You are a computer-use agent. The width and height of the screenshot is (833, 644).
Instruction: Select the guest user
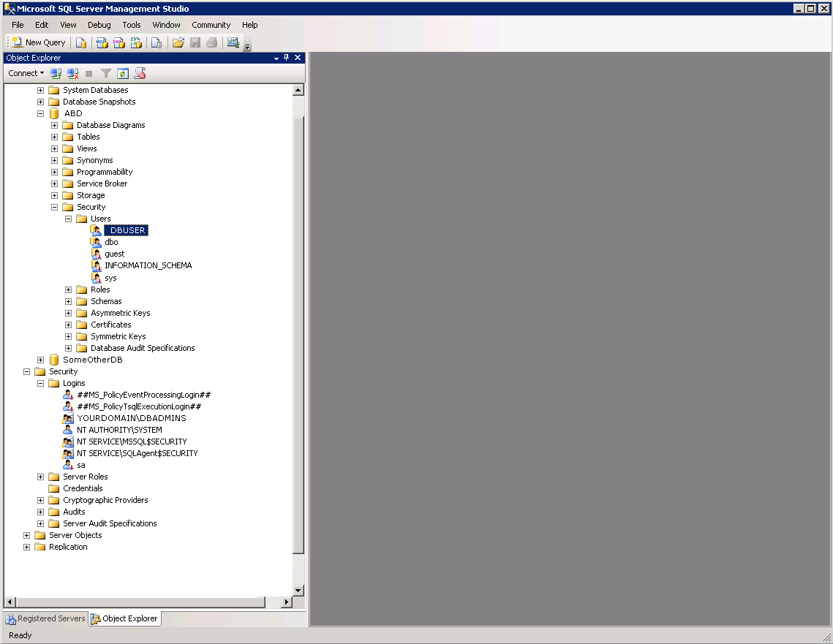(x=114, y=254)
